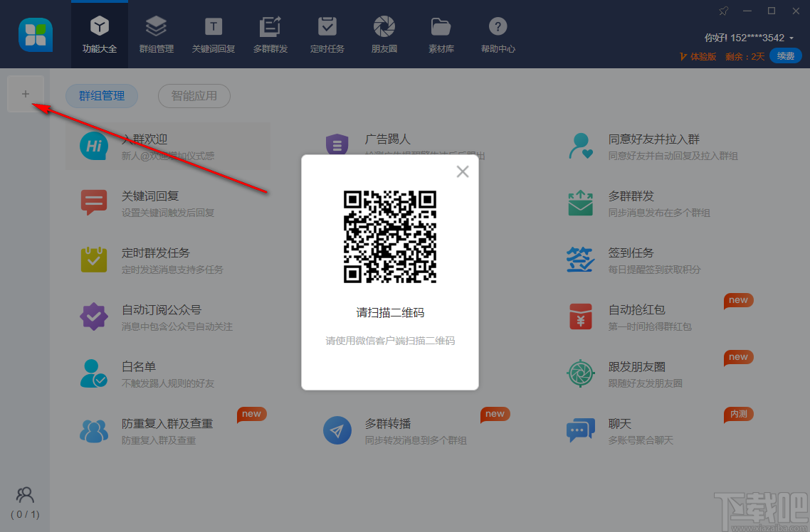Image resolution: width=810 pixels, height=532 pixels.
Task: Open 聊天 chat bubbles icon
Action: (581, 430)
